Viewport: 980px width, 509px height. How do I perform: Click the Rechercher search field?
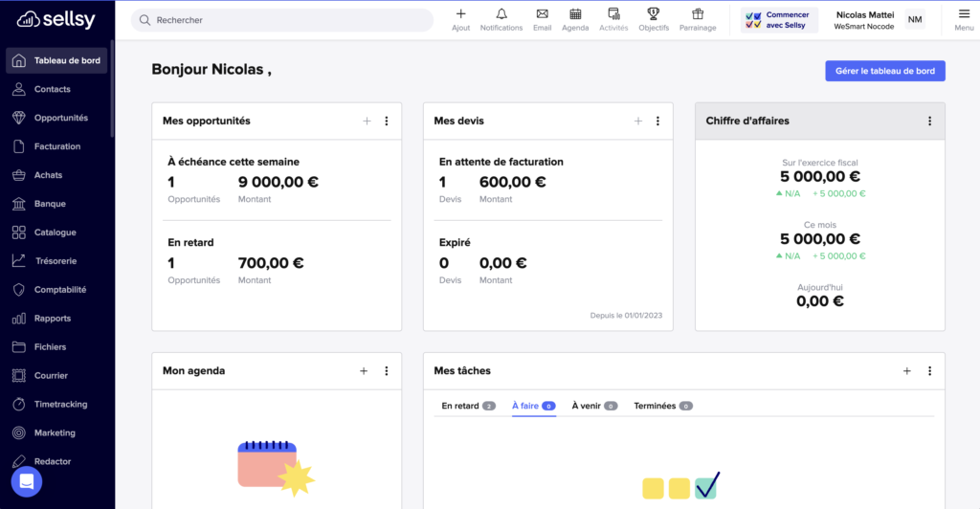click(x=282, y=20)
